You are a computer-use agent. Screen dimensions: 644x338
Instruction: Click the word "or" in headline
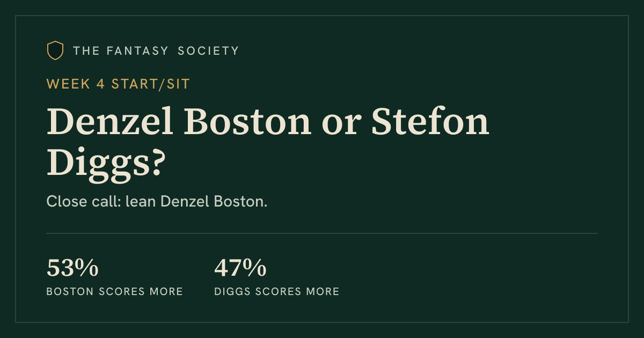point(341,127)
